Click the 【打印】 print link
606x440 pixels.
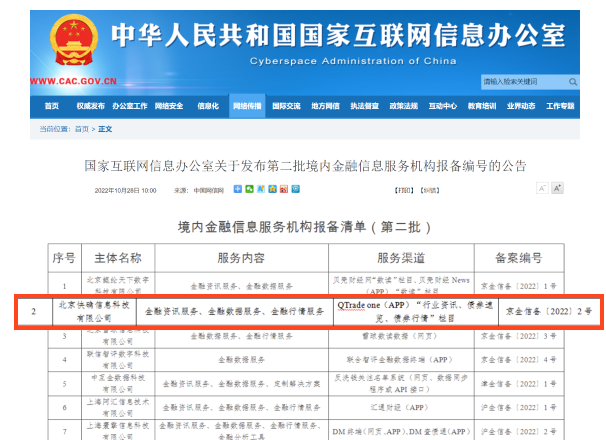404,190
